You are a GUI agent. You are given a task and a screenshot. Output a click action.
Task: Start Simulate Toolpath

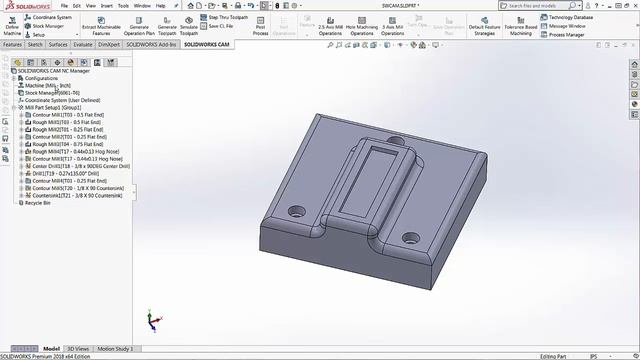189,26
